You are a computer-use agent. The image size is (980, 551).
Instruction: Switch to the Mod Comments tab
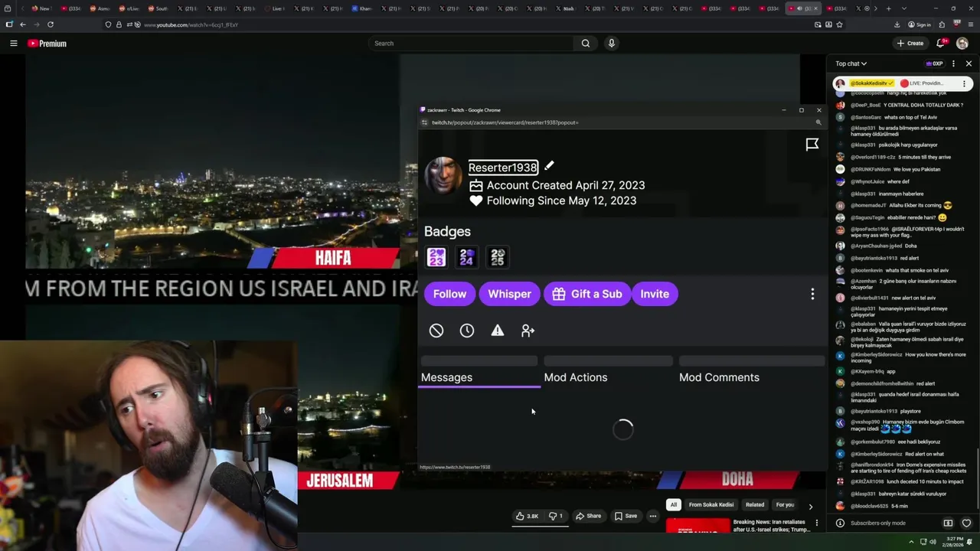(x=719, y=377)
